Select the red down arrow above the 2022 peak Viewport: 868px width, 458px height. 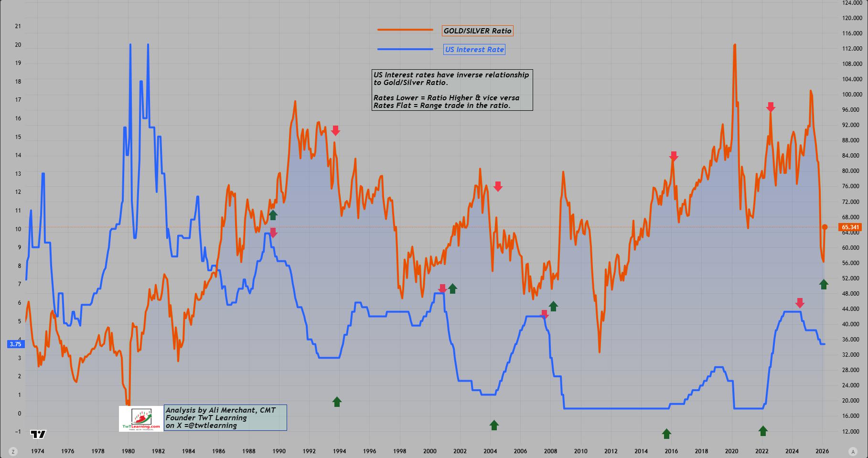click(x=770, y=107)
